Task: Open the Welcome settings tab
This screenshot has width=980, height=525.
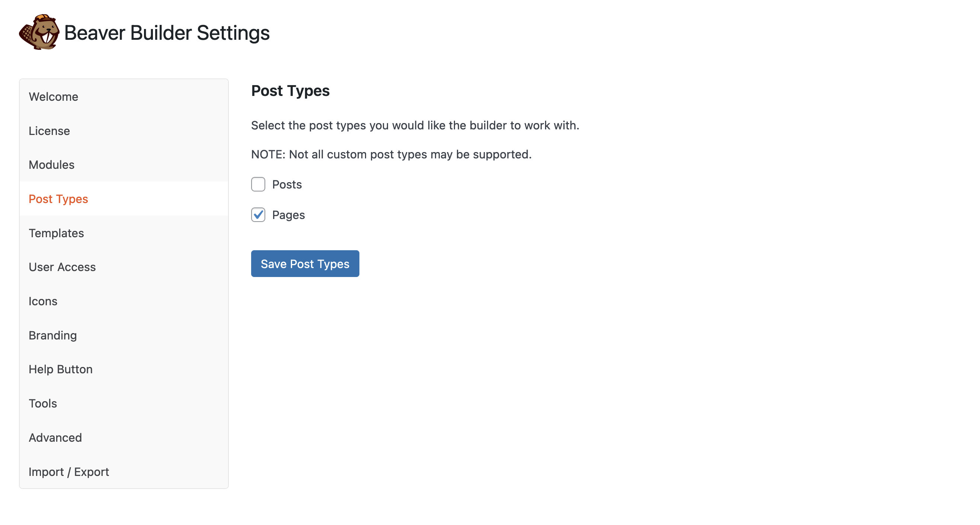Action: point(54,97)
